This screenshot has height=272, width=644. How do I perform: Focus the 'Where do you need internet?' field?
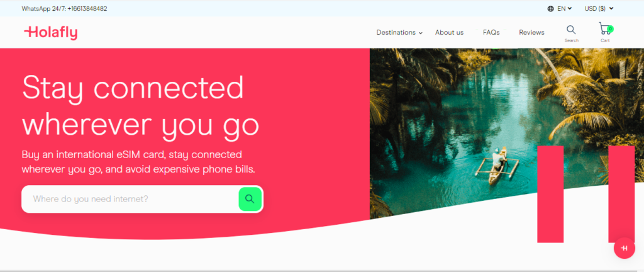130,199
